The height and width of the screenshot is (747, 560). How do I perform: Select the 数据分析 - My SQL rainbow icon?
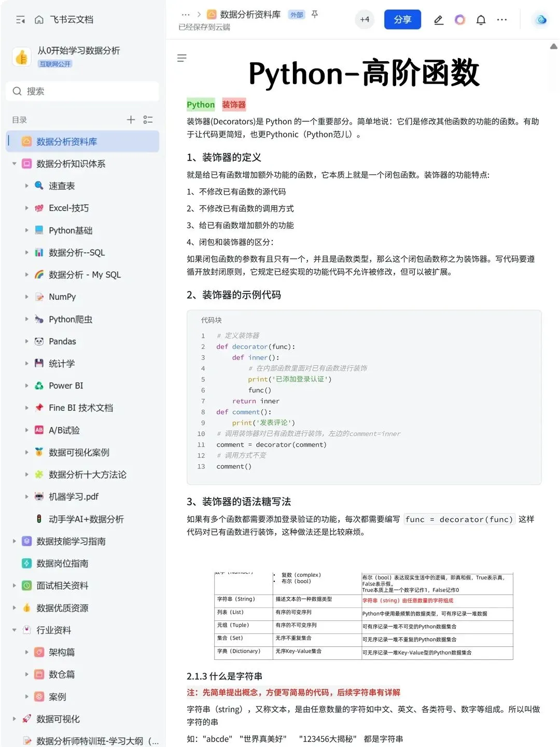39,274
